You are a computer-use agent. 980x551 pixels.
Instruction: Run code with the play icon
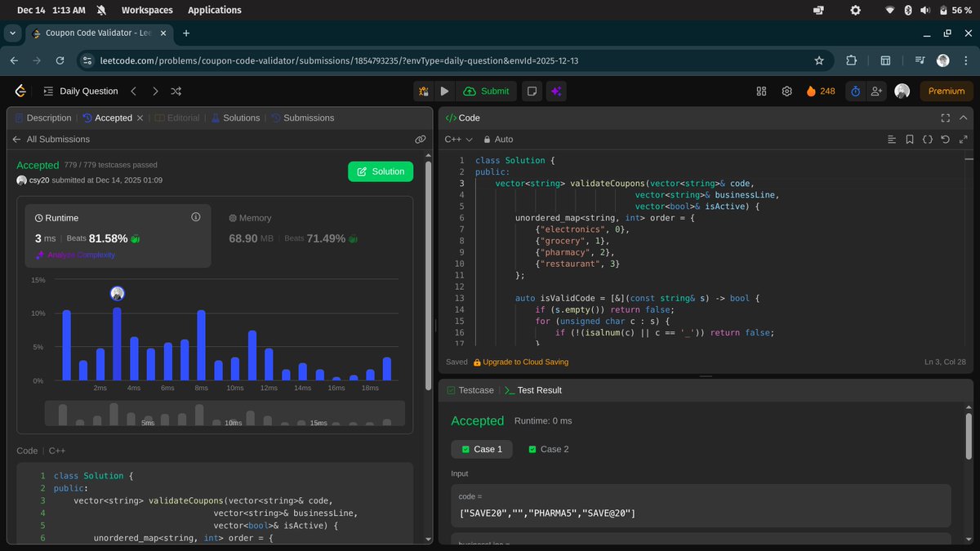pos(444,91)
